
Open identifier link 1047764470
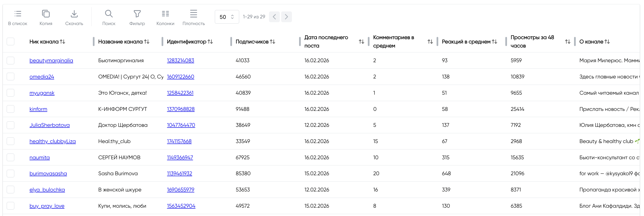[181, 125]
